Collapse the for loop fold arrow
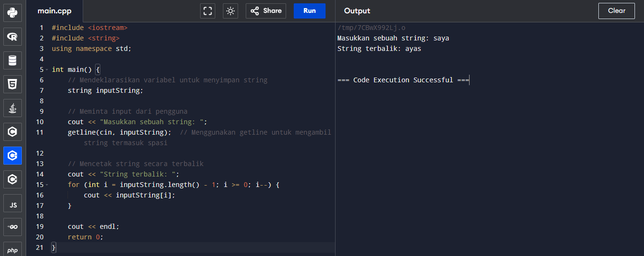Screen dimensions: 644x256 47,185
